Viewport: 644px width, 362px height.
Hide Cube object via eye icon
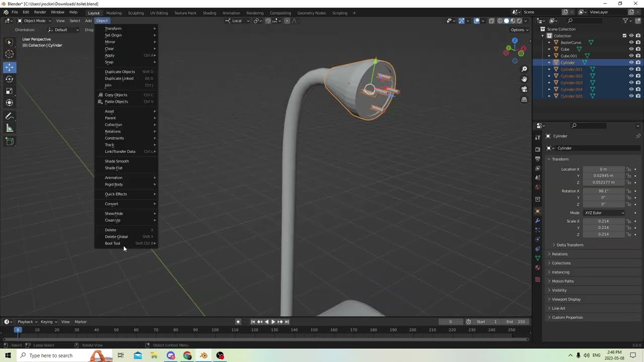(631, 49)
